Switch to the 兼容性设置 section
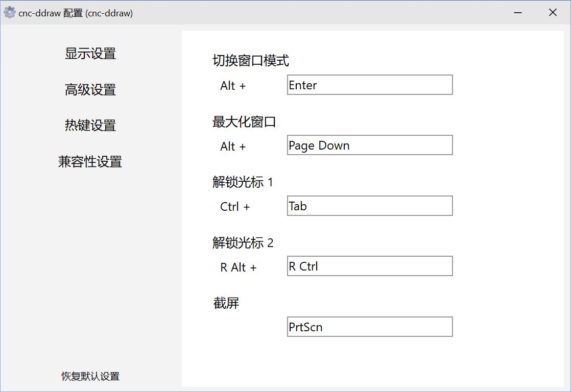This screenshot has height=392, width=571. [90, 162]
